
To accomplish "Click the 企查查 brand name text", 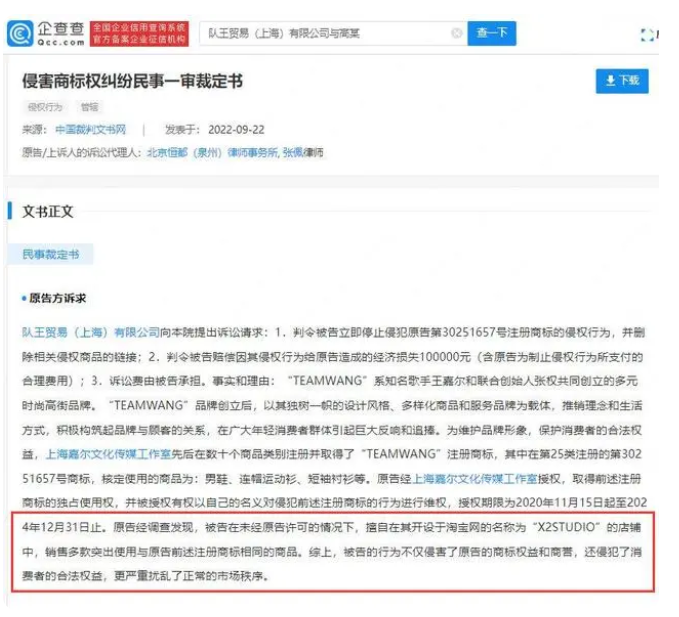I will [x=61, y=29].
